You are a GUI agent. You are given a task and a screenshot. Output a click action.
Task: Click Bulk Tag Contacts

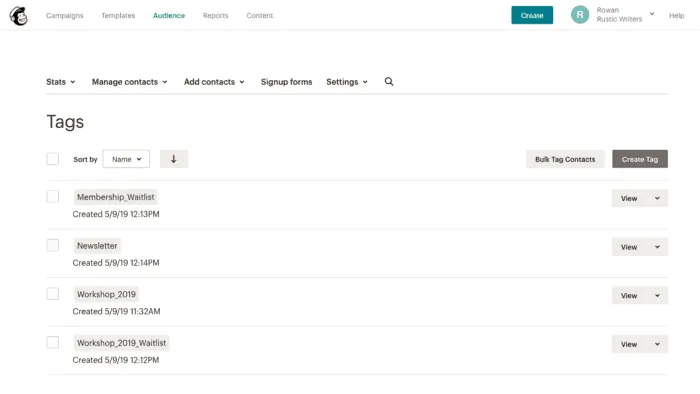pos(565,159)
